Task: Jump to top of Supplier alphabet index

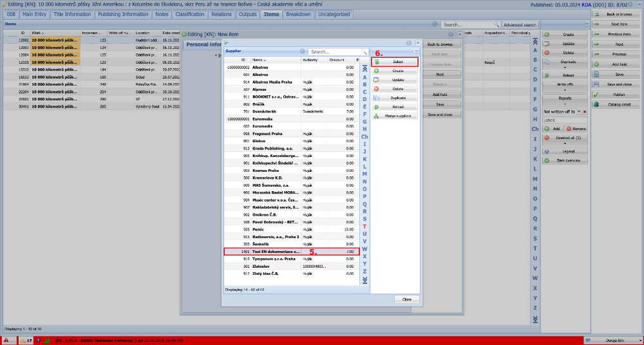Action: click(x=365, y=70)
